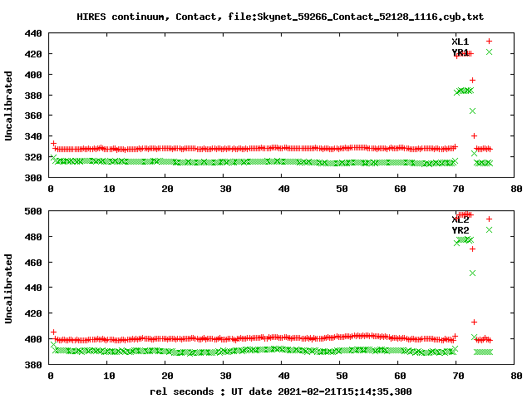Click the 400 tick label in the XL1/YR1 plot
Viewport: 532px width, 399px height.
click(33, 75)
